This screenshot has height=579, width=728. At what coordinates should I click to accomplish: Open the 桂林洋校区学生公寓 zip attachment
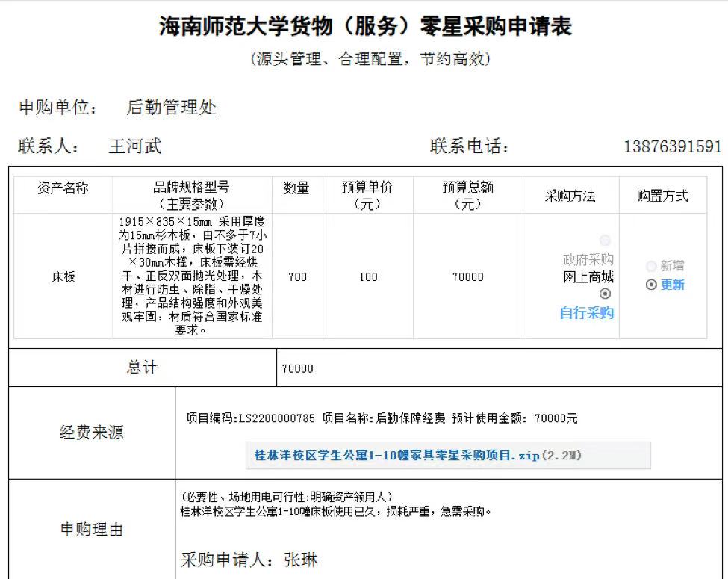pos(396,455)
